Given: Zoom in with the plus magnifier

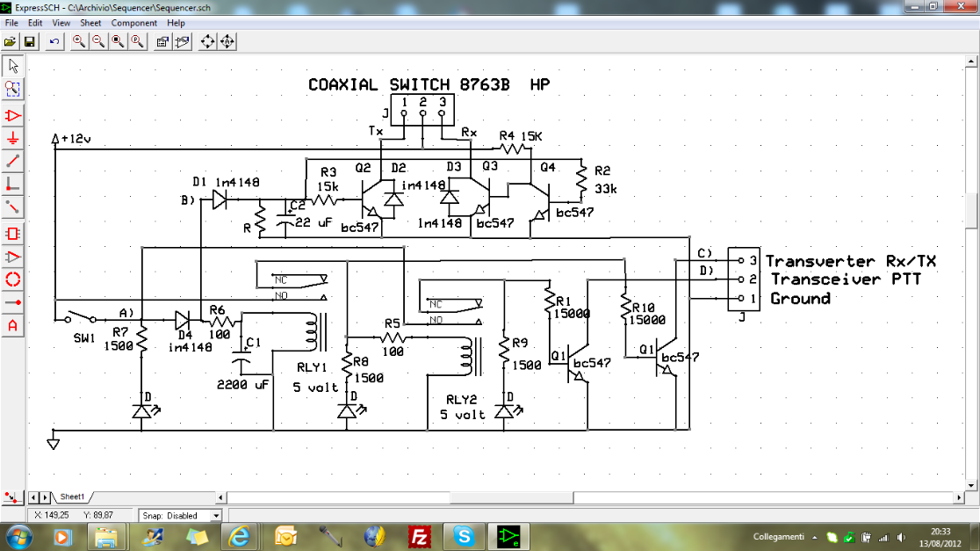Looking at the screenshot, I should [79, 42].
